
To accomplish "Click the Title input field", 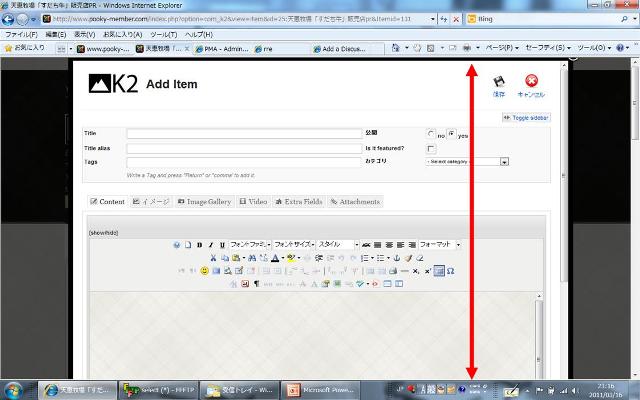I will pyautogui.click(x=244, y=133).
